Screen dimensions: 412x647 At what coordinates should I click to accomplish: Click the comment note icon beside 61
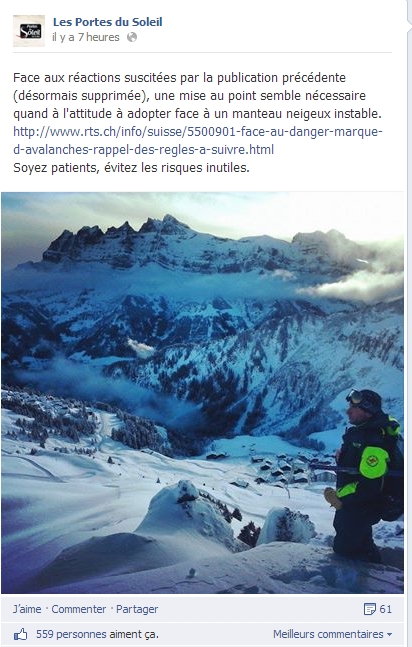369,609
